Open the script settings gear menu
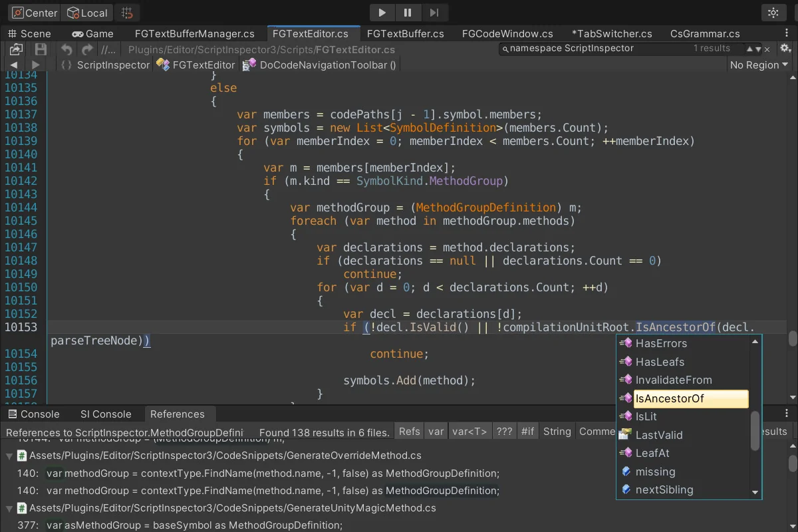Image resolution: width=798 pixels, height=532 pixels. pos(785,49)
